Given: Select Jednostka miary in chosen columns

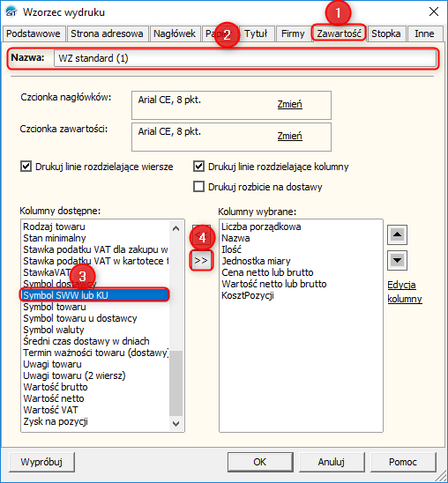Looking at the screenshot, I should tap(301, 261).
